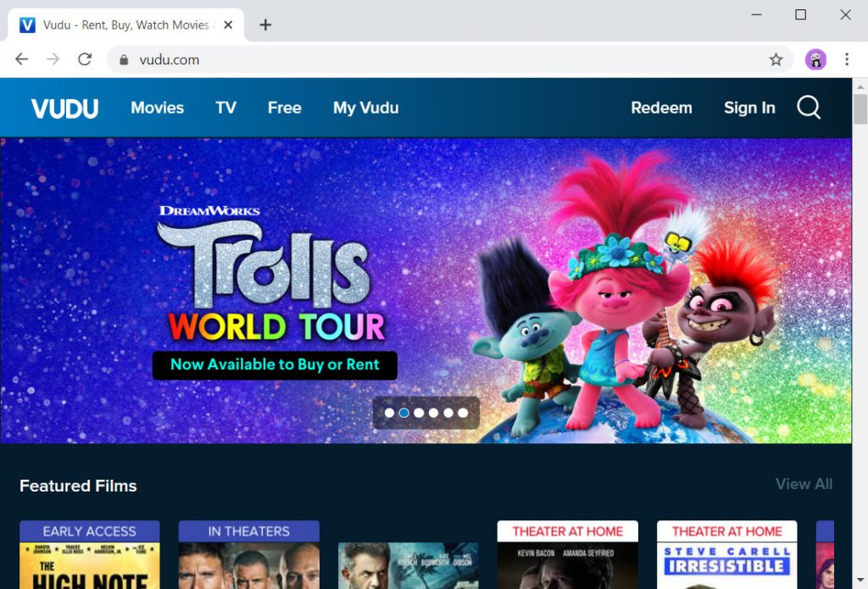Viewport: 868px width, 589px height.
Task: Select the sixth carousel dot
Action: click(x=463, y=413)
